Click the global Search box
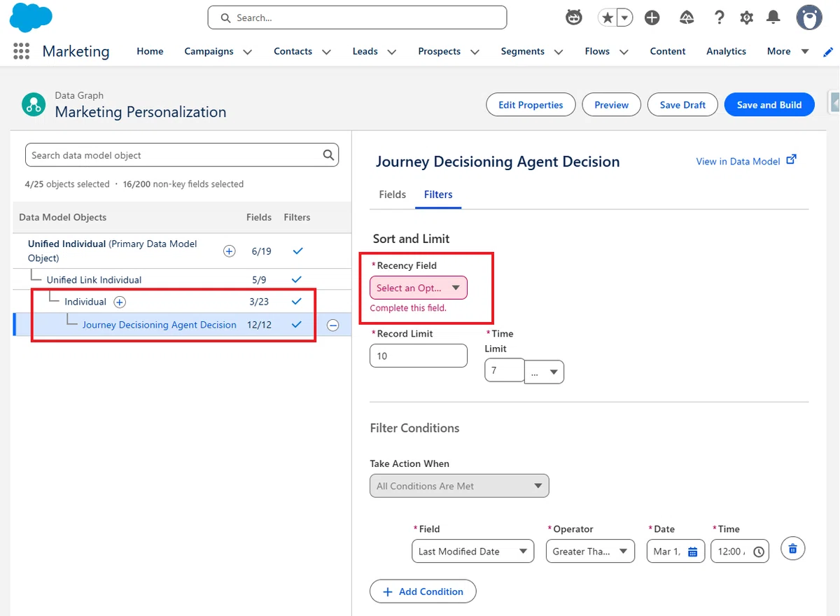840x616 pixels. click(x=357, y=17)
